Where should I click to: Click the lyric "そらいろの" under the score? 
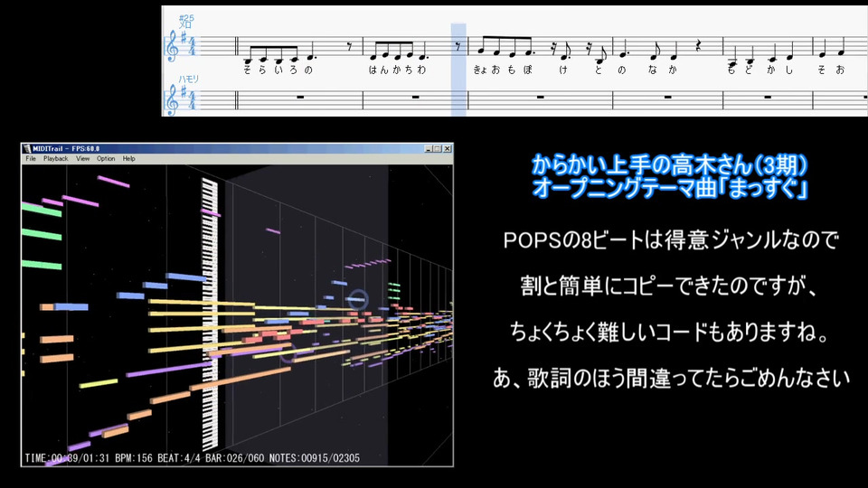pos(278,70)
